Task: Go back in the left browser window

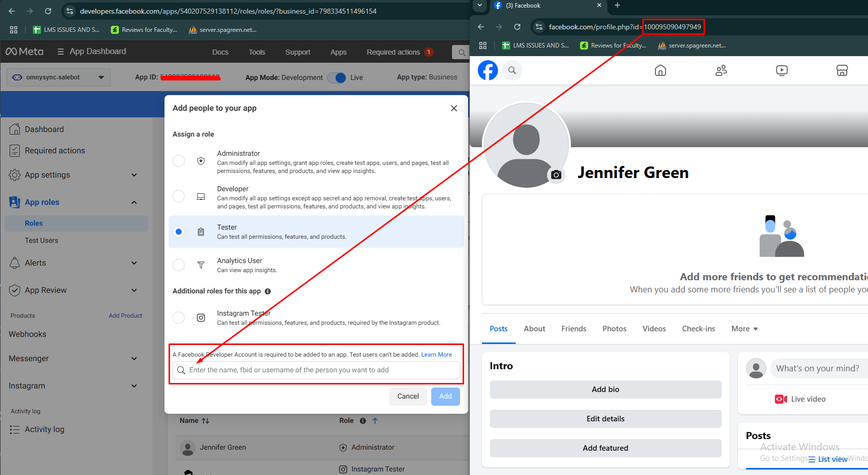Action: (x=12, y=11)
